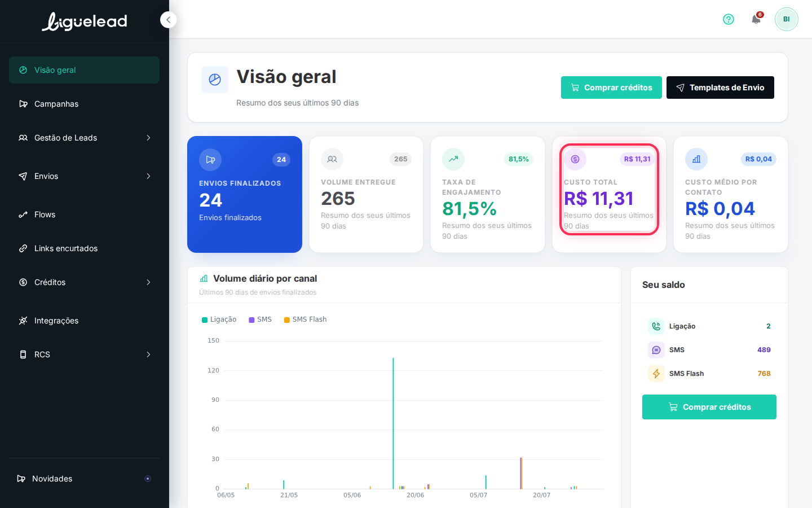
Task: Click the SMS Flash lightning icon
Action: 656,374
